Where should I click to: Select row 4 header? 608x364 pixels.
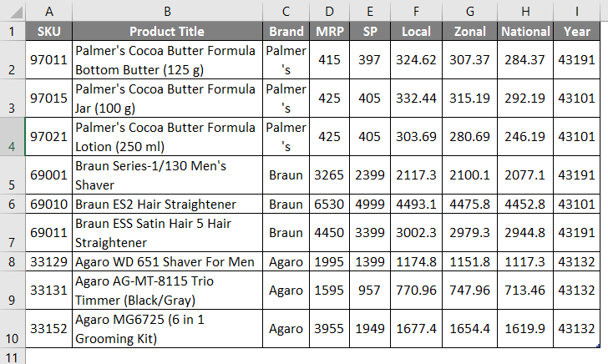tap(13, 136)
